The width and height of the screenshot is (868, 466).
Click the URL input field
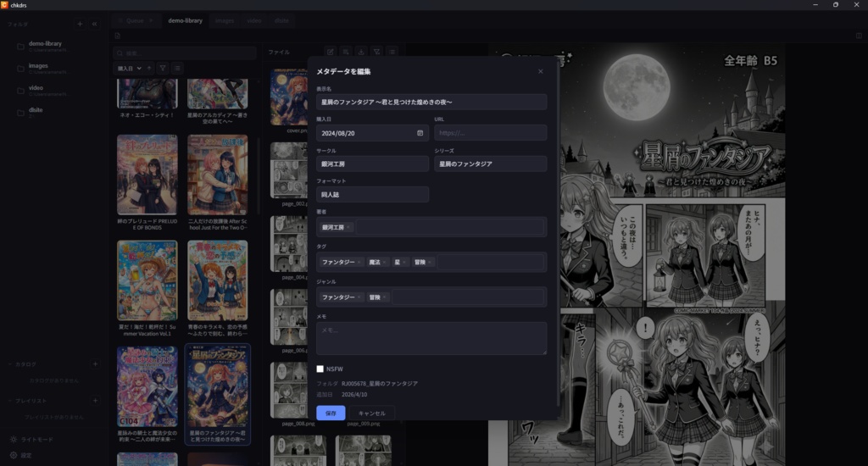pyautogui.click(x=491, y=133)
